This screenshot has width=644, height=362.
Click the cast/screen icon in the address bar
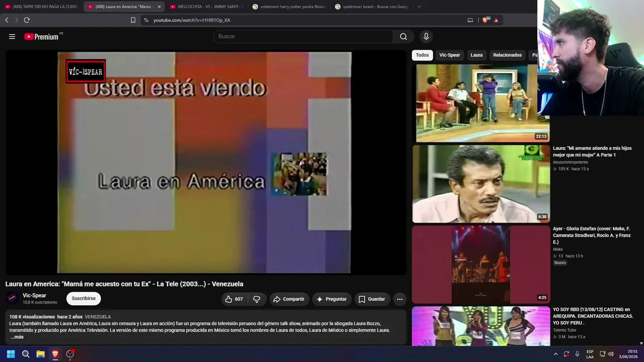470,20
